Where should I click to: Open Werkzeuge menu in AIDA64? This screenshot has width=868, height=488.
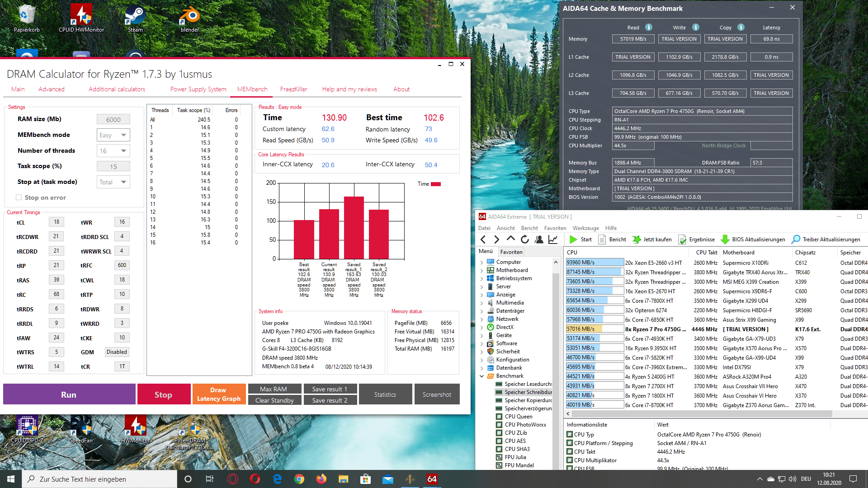(x=585, y=228)
